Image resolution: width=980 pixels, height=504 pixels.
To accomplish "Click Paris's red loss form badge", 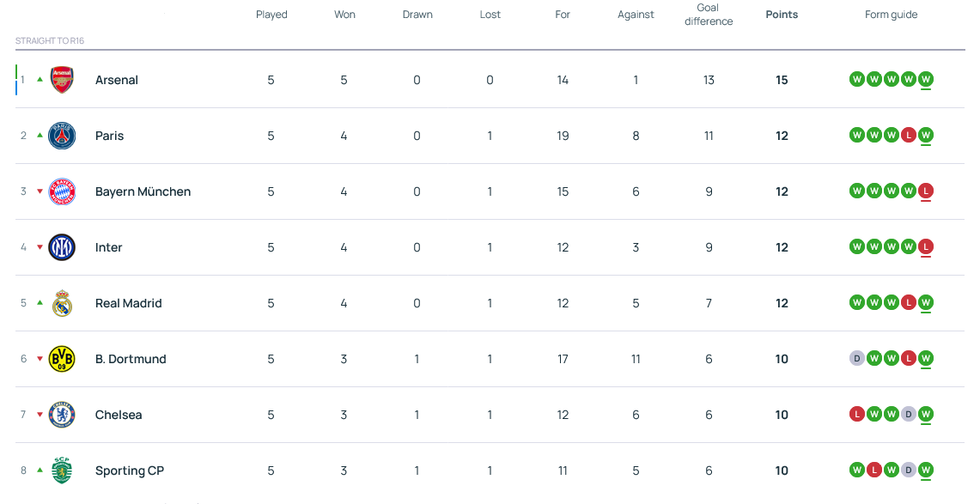I will pos(908,136).
